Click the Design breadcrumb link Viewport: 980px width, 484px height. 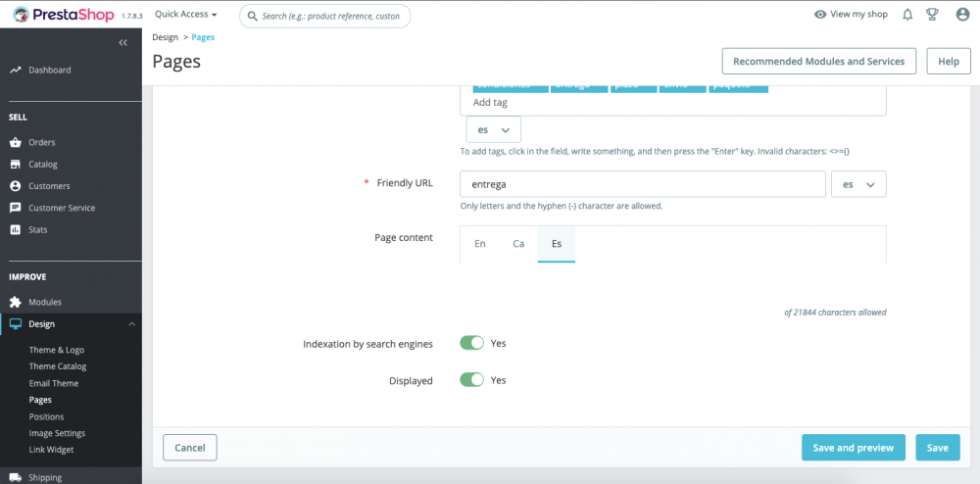click(165, 37)
